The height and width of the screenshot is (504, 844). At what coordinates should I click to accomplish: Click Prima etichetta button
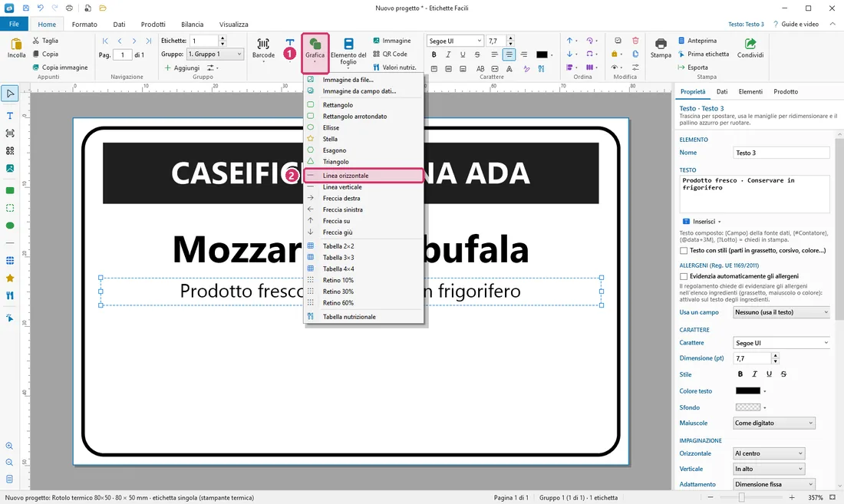click(x=703, y=54)
